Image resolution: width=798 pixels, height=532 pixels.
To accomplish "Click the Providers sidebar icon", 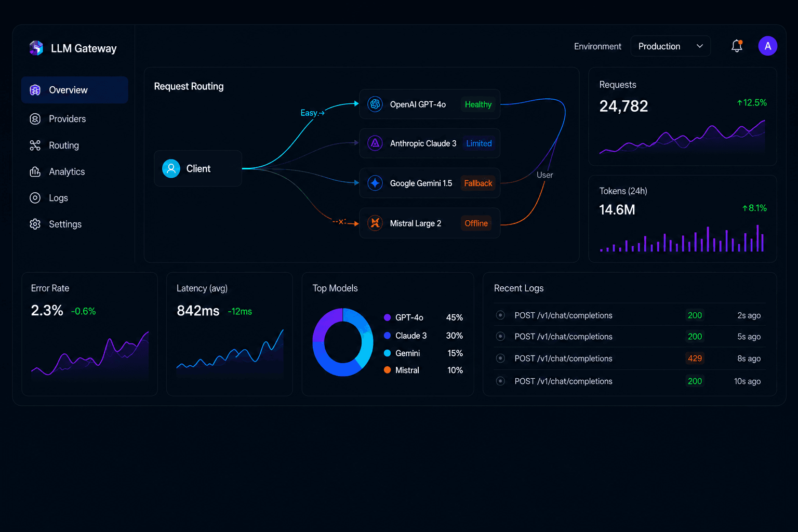I will 35,119.
